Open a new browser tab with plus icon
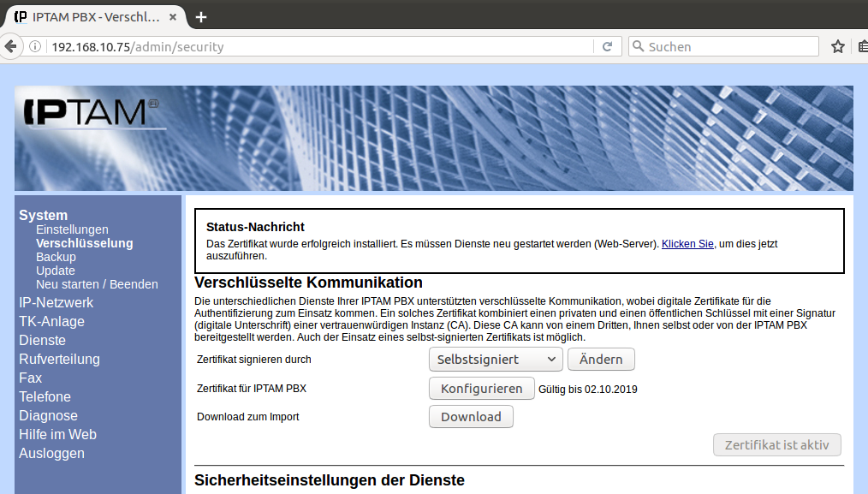 pos(201,16)
